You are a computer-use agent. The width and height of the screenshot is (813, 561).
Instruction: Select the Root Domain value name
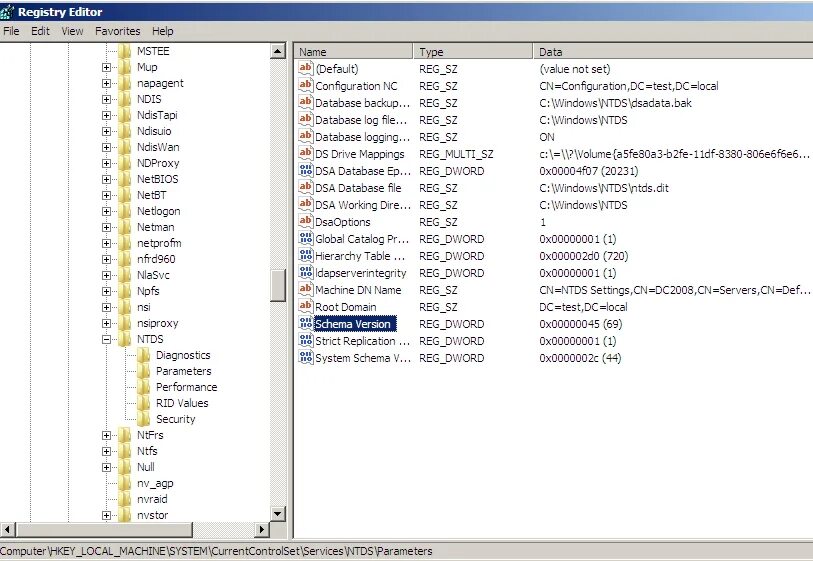click(x=345, y=307)
